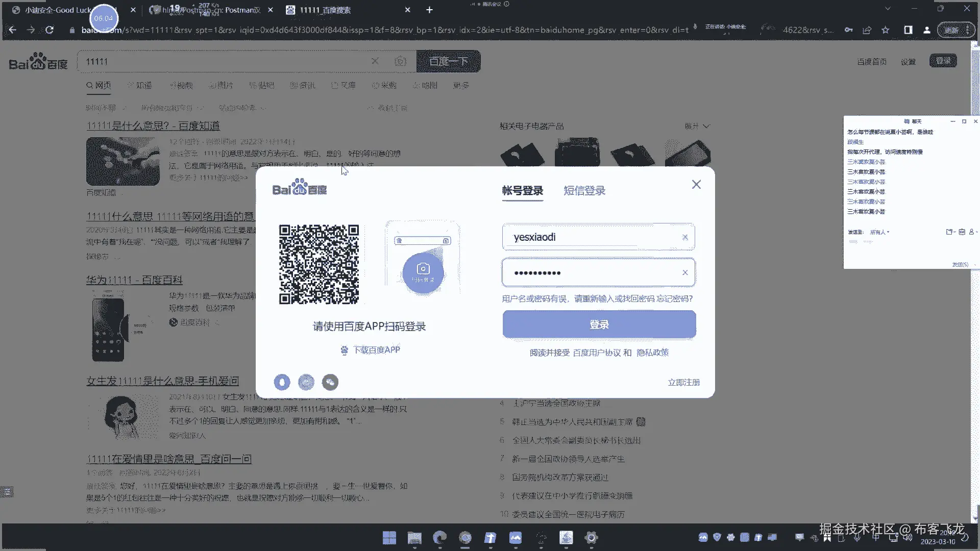Click the browser reload icon
This screenshot has width=980, height=551.
[50, 30]
